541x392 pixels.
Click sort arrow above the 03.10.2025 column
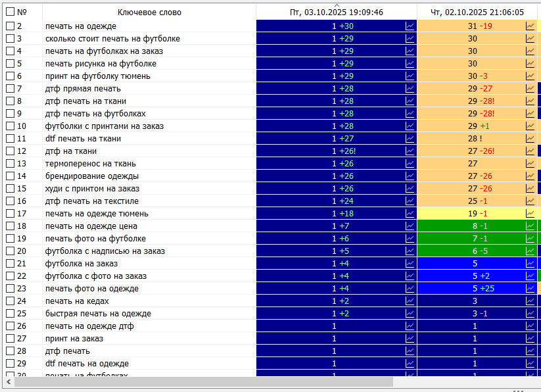[337, 5]
